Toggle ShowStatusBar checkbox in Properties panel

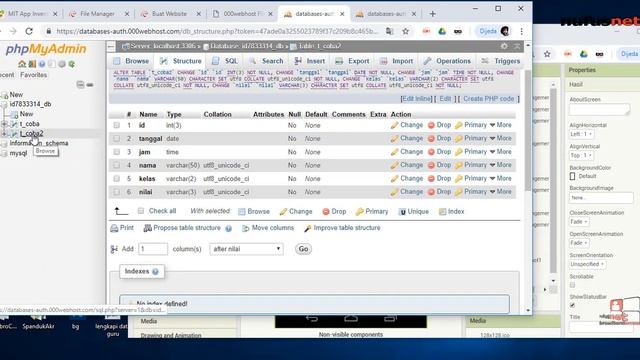[x=572, y=305]
